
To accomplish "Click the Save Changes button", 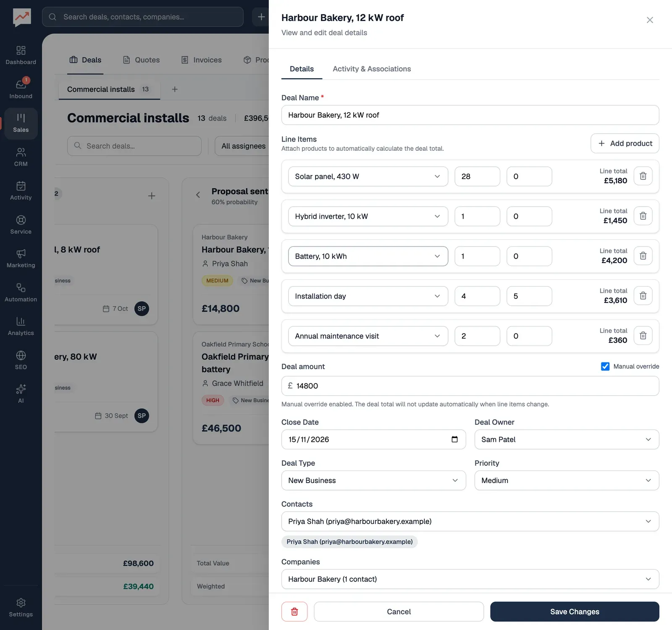I will click(575, 612).
